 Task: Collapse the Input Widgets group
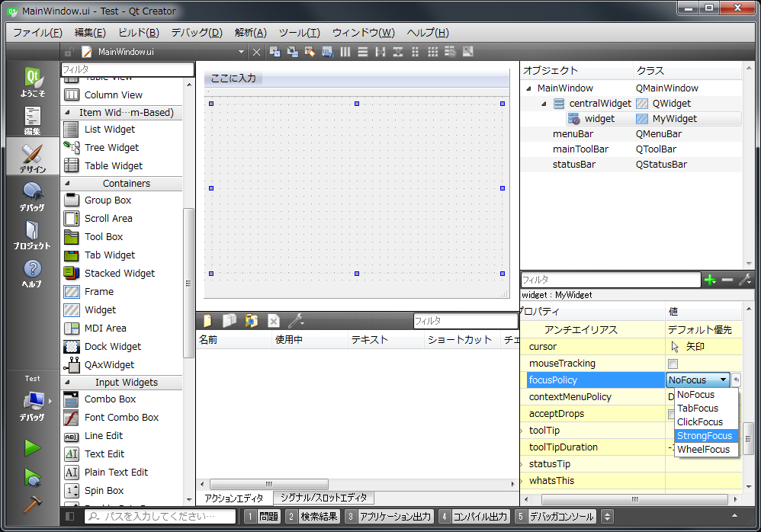(67, 382)
